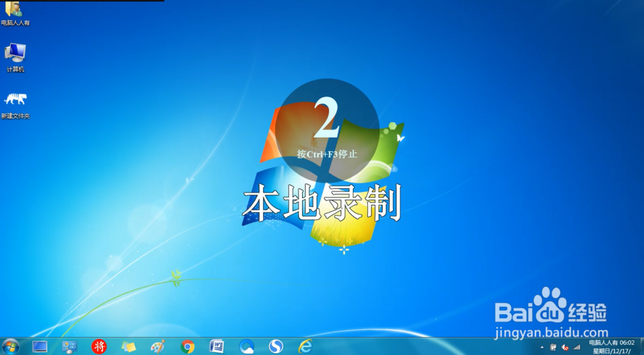Open Microsoft Word from the taskbar
Screen dimensions: 644x355
[216, 347]
